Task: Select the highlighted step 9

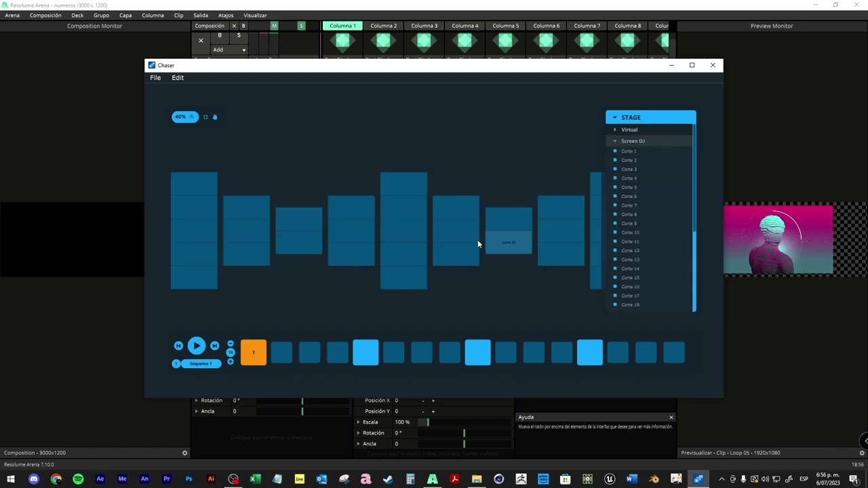Action: tap(477, 352)
